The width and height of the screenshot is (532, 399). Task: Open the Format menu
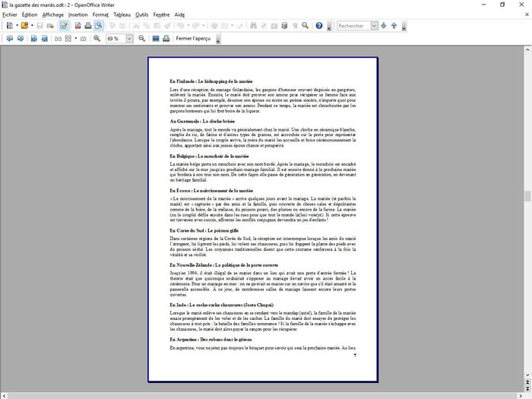pos(100,14)
